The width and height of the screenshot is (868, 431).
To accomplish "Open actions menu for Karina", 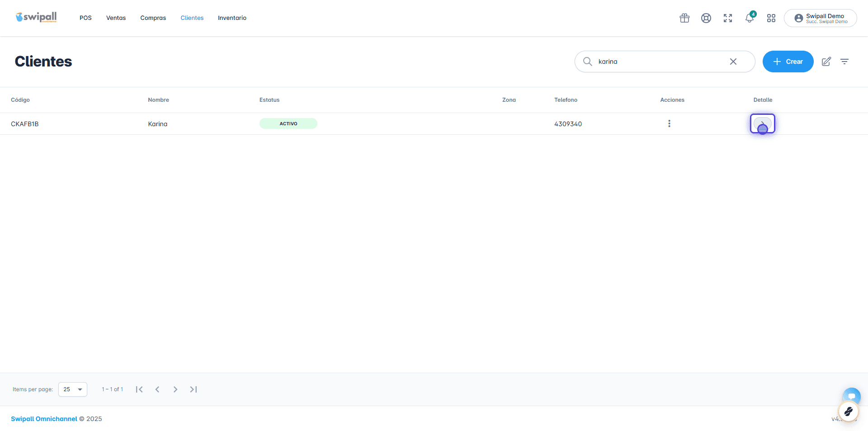I will tap(669, 123).
